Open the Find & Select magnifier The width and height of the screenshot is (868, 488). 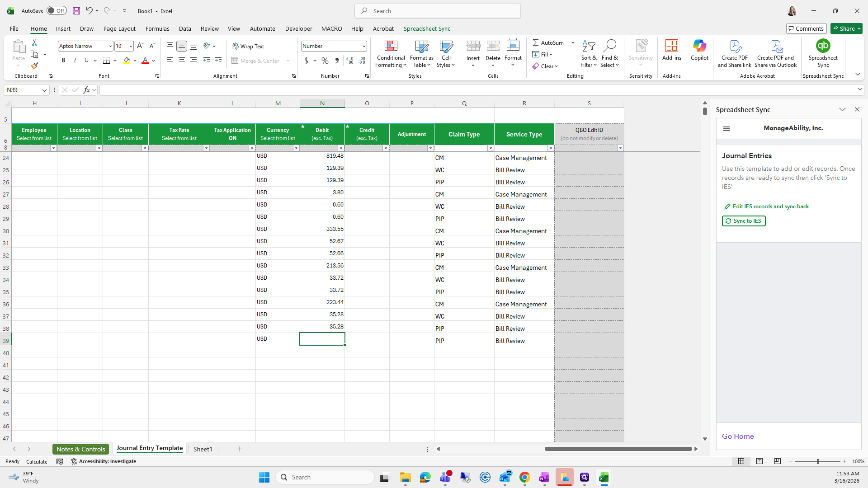click(609, 46)
